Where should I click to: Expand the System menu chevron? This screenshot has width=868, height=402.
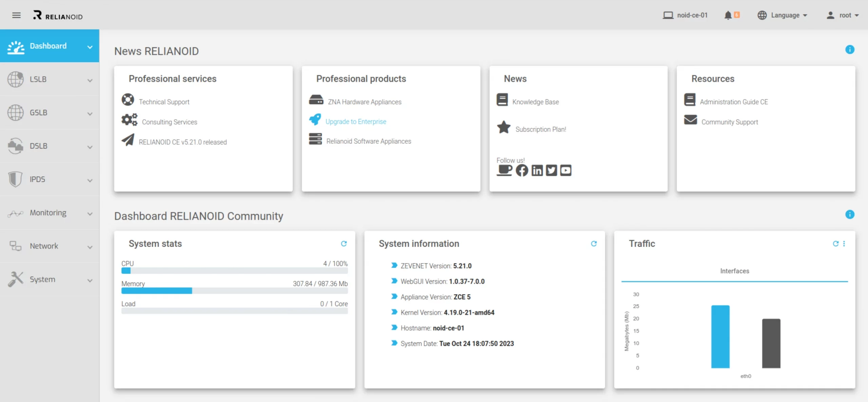(90, 280)
